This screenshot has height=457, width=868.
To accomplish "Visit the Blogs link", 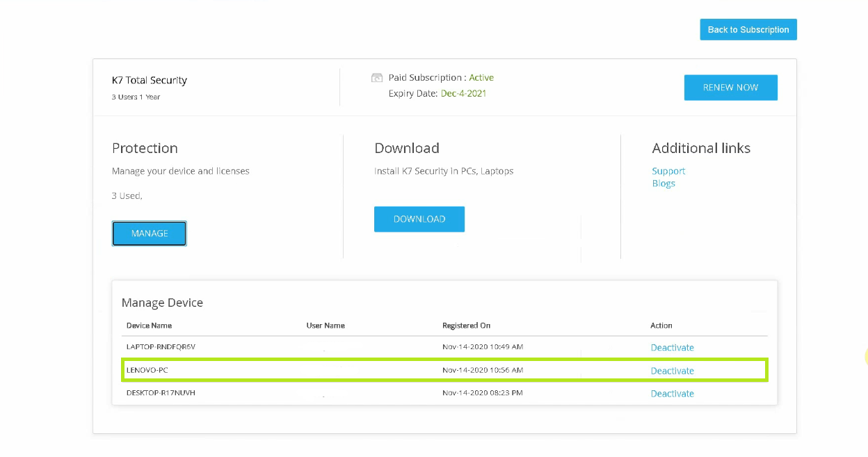I will point(664,184).
